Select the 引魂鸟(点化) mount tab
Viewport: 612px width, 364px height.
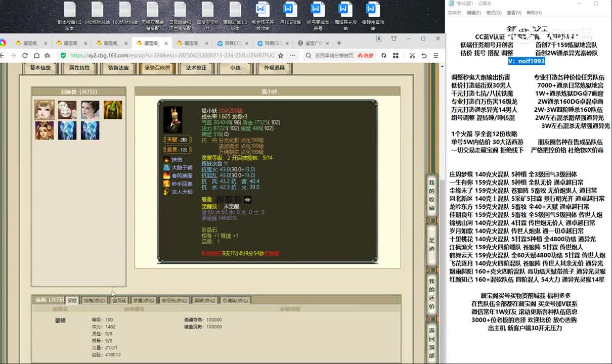[x=235, y=300]
